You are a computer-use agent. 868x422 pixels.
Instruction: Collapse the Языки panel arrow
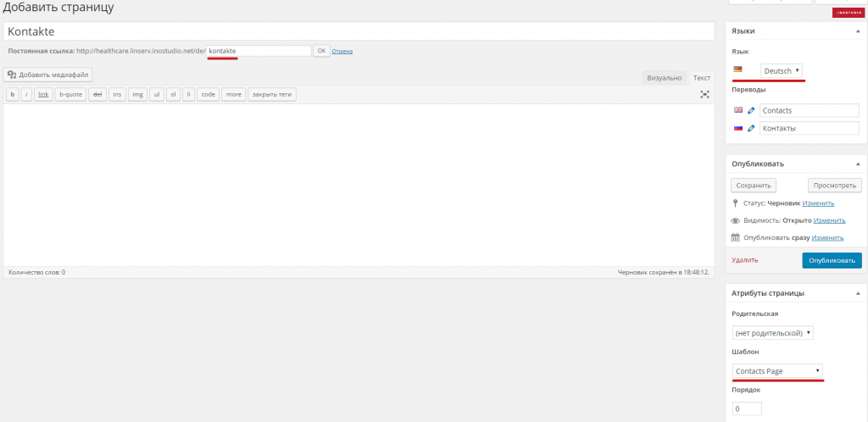(857, 31)
